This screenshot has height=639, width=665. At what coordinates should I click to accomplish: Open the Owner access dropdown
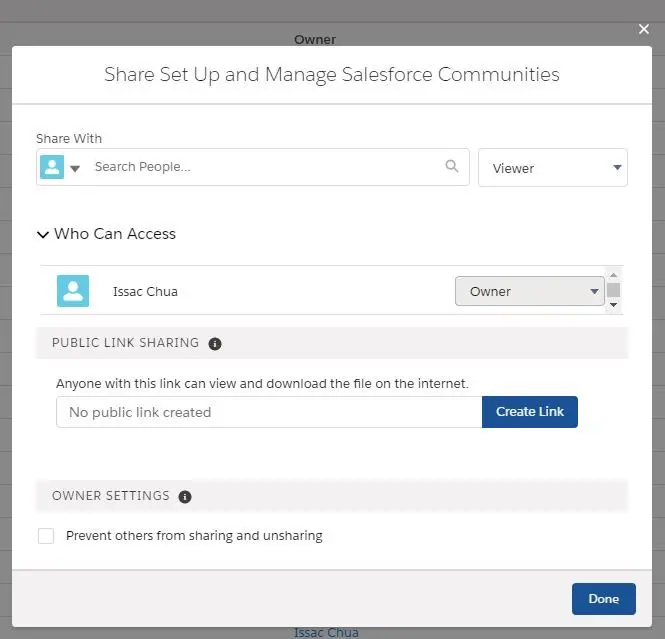[x=529, y=291]
